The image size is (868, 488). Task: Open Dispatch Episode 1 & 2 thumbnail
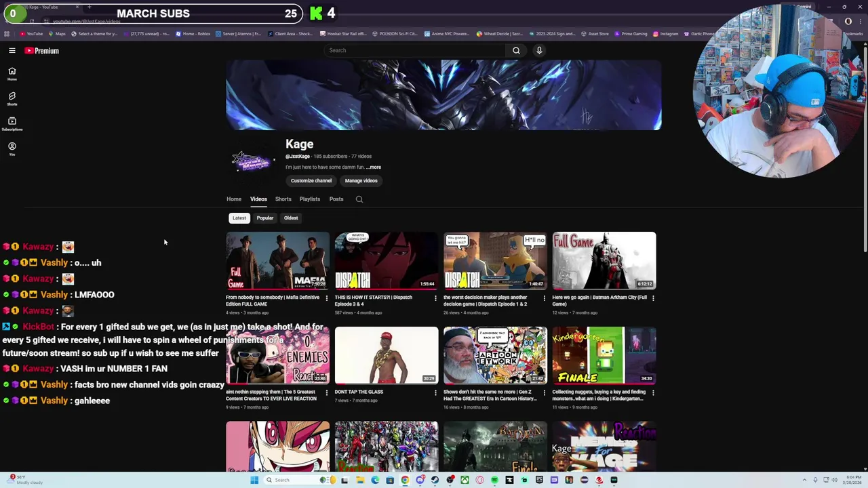(495, 261)
